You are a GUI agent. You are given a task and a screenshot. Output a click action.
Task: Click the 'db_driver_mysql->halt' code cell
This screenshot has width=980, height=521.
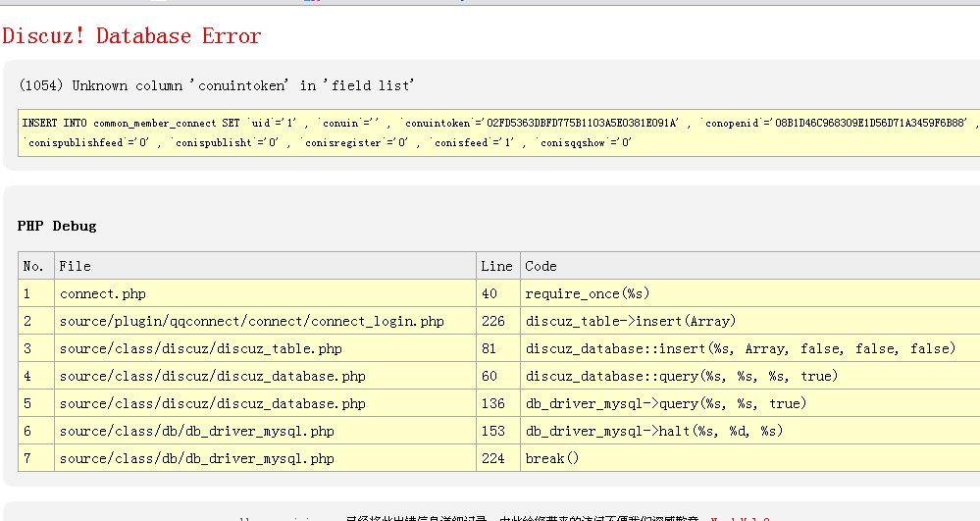coord(654,431)
